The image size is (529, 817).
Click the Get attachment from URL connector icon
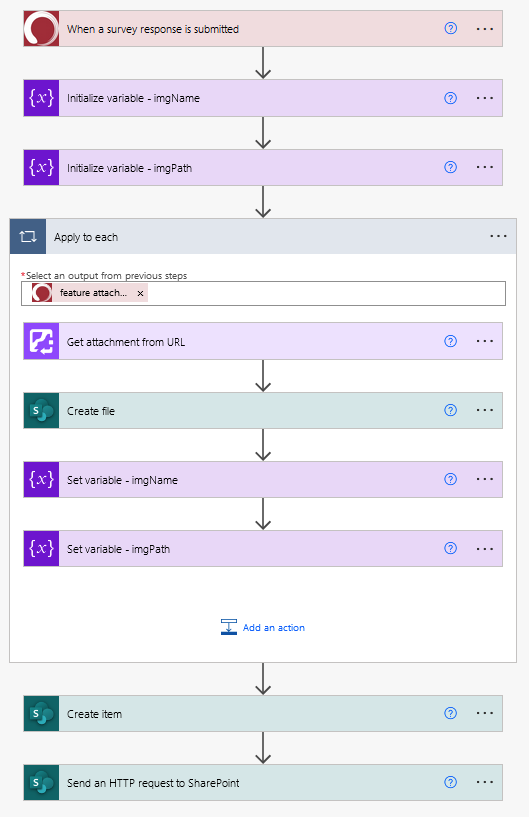coord(41,341)
